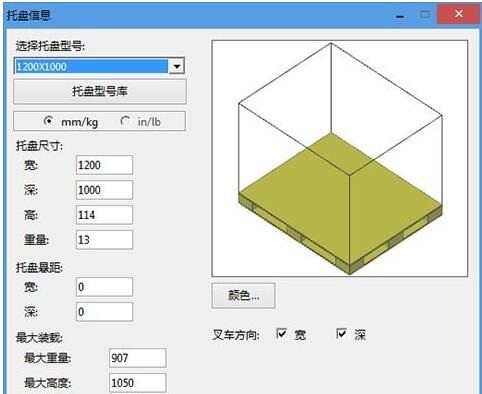Click the 最大高度 label text

[x=48, y=383]
